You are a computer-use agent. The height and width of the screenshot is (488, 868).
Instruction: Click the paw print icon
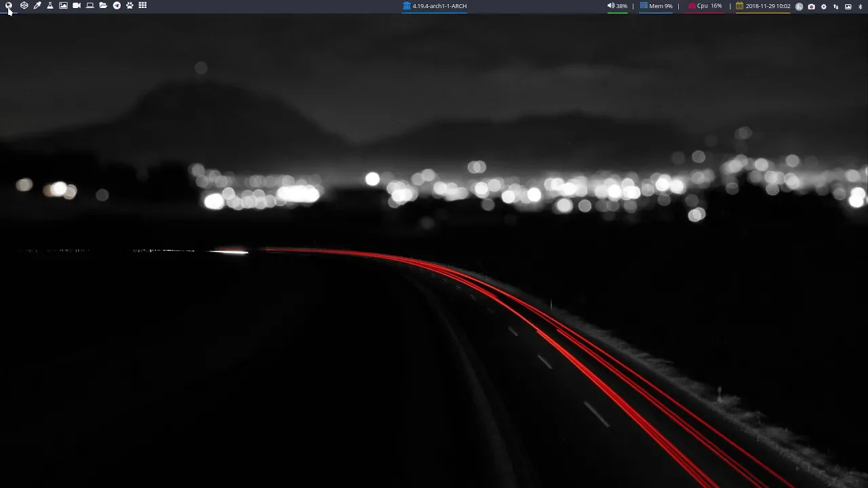[130, 5]
